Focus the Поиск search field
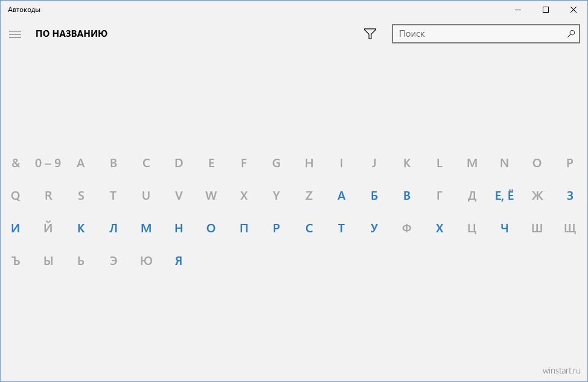The width and height of the screenshot is (588, 382). (485, 34)
